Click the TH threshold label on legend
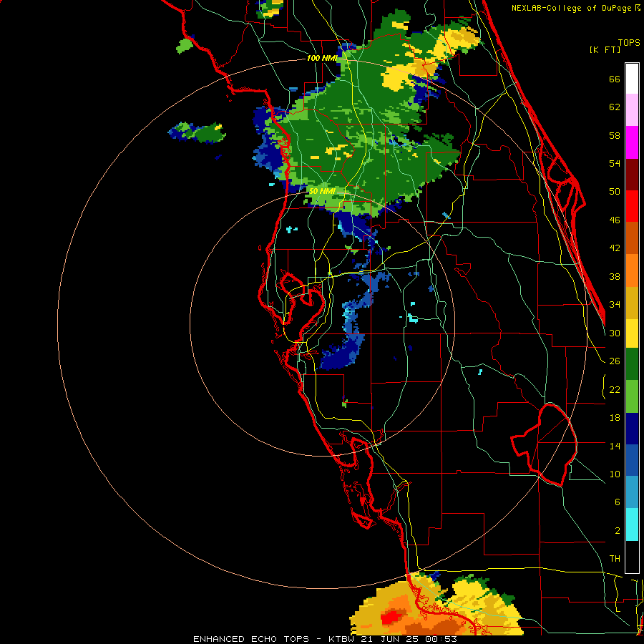Viewport: 644px width, 644px height. (615, 559)
